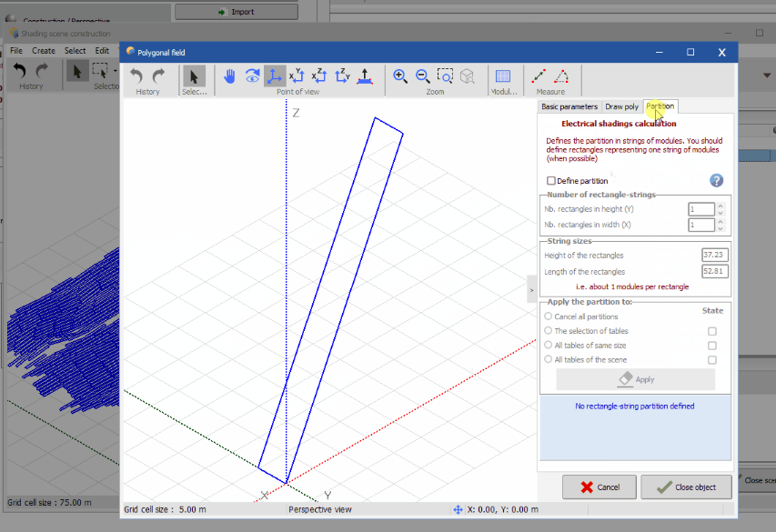Switch to the XY plane view icon
The height and width of the screenshot is (532, 776).
[x=297, y=76]
